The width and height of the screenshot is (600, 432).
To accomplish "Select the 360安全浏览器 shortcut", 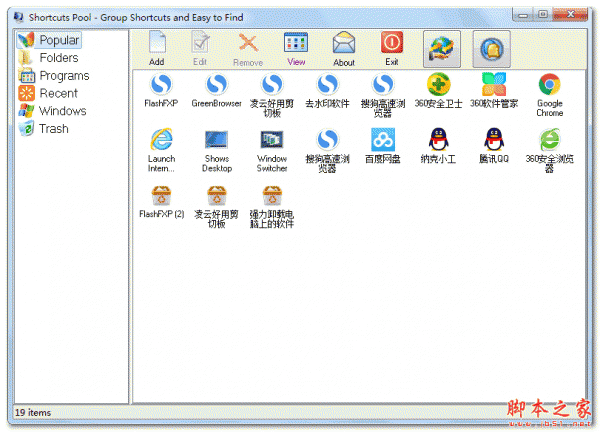I will pyautogui.click(x=549, y=151).
